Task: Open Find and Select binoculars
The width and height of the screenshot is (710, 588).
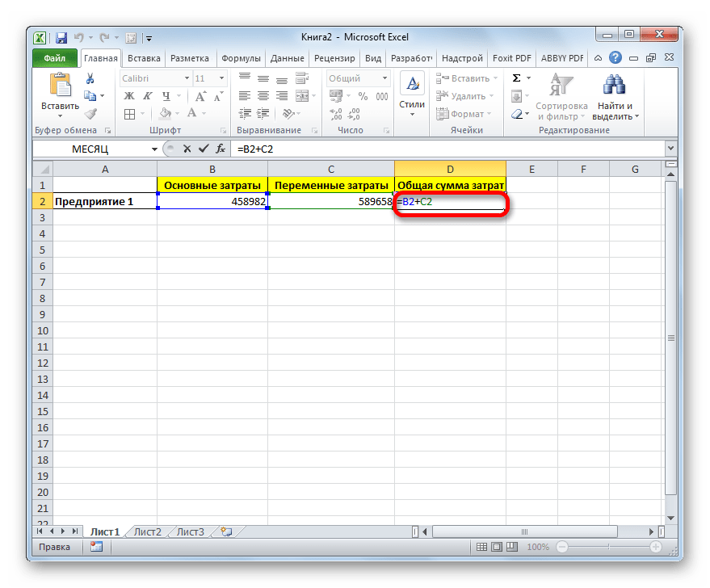Action: pyautogui.click(x=616, y=86)
